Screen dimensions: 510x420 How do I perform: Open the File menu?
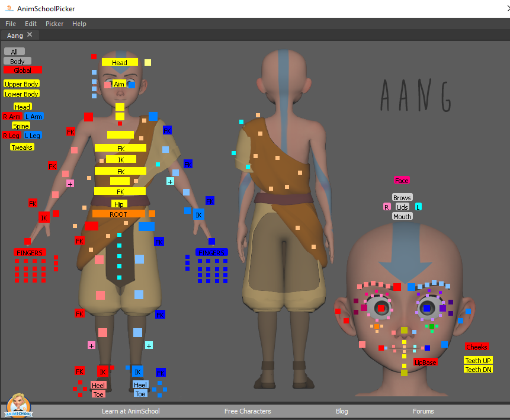(11, 24)
